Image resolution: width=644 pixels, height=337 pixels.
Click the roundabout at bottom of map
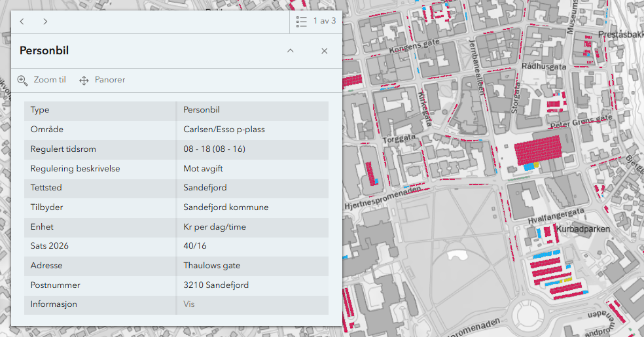click(529, 315)
